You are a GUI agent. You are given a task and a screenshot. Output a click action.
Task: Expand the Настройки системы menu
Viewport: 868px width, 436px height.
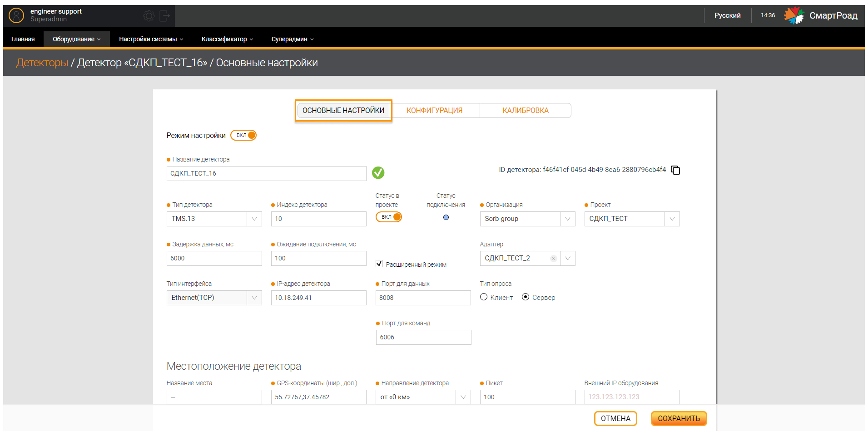point(151,39)
